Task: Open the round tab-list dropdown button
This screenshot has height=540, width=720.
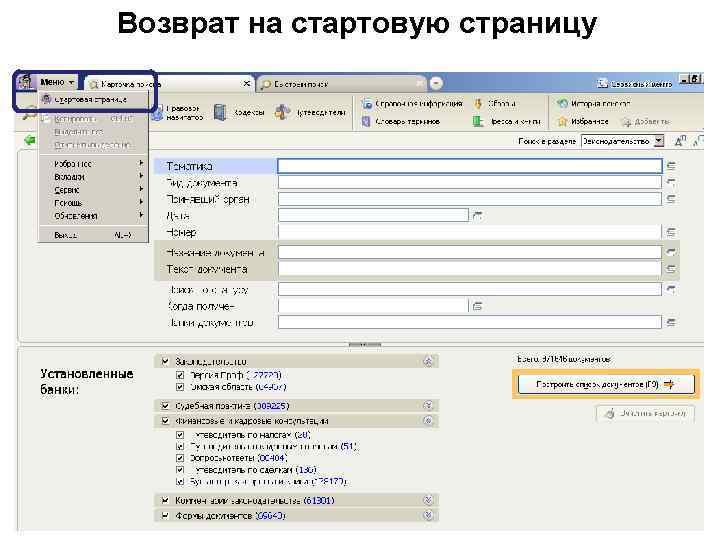Action: point(436,84)
